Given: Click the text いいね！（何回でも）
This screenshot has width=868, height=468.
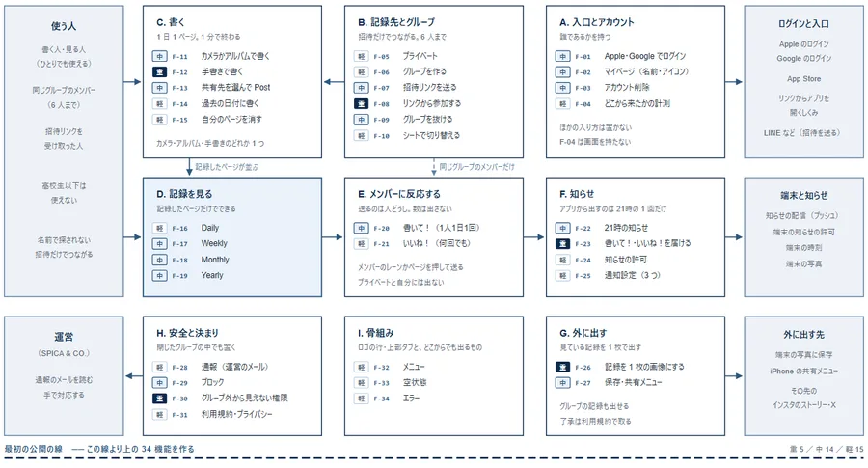Looking at the screenshot, I should tap(438, 243).
